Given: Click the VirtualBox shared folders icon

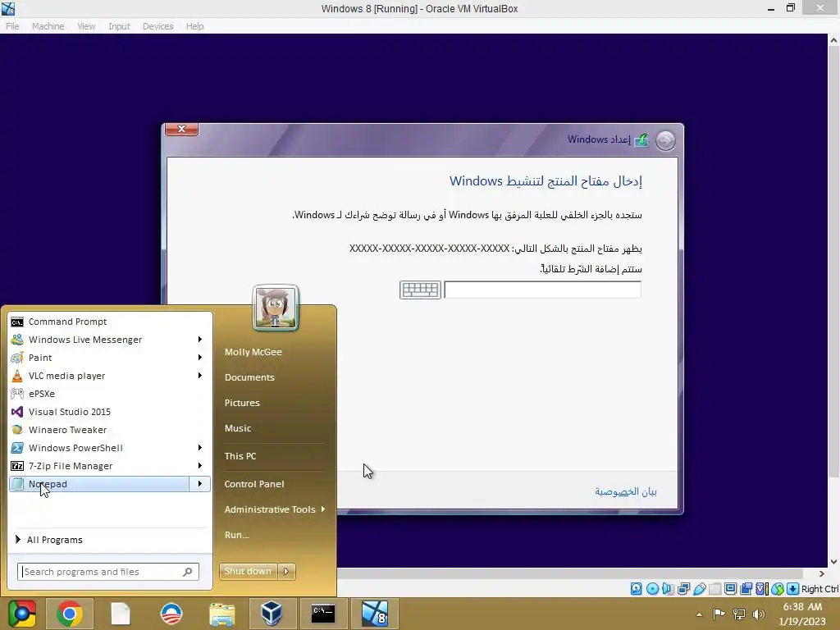Looking at the screenshot, I should tap(714, 589).
